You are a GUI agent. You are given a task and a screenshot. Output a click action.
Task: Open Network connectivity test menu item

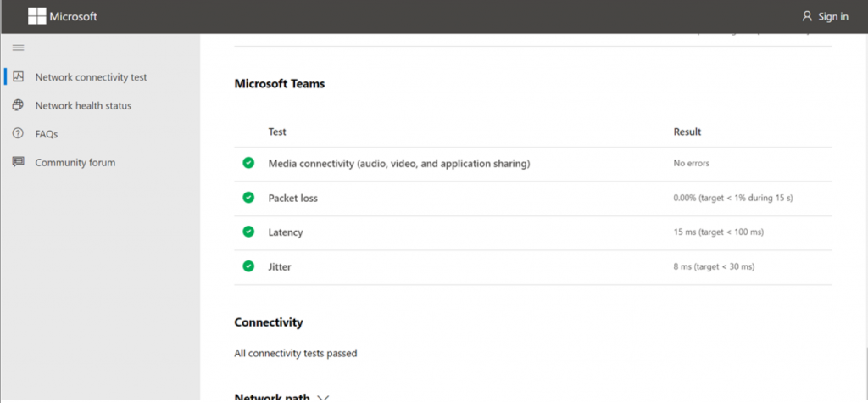91,77
